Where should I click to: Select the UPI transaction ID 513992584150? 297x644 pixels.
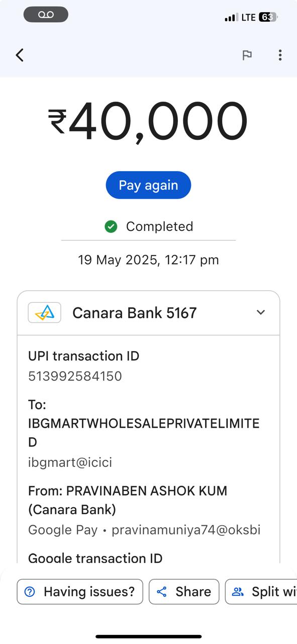(75, 376)
